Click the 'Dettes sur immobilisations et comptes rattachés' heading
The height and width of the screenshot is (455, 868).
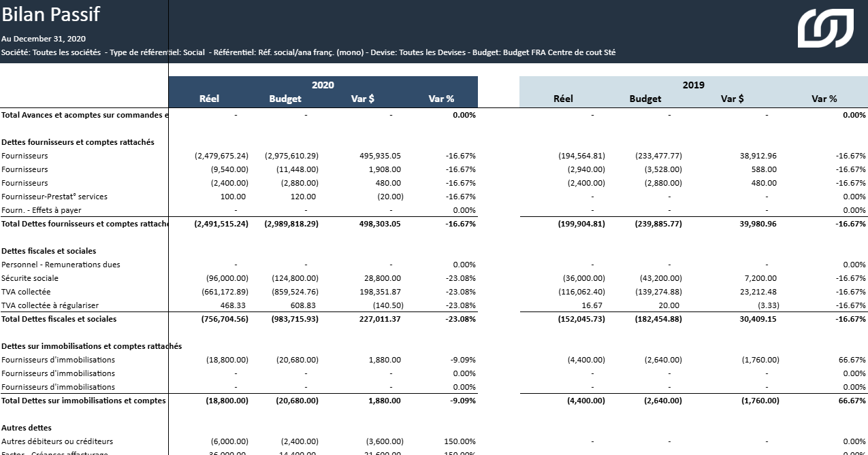[x=92, y=346]
